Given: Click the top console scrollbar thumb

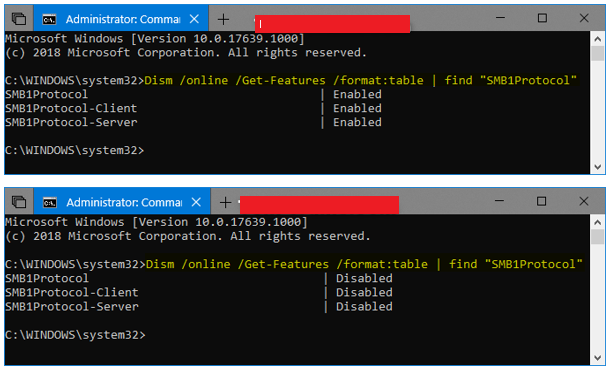Looking at the screenshot, I should (597, 53).
